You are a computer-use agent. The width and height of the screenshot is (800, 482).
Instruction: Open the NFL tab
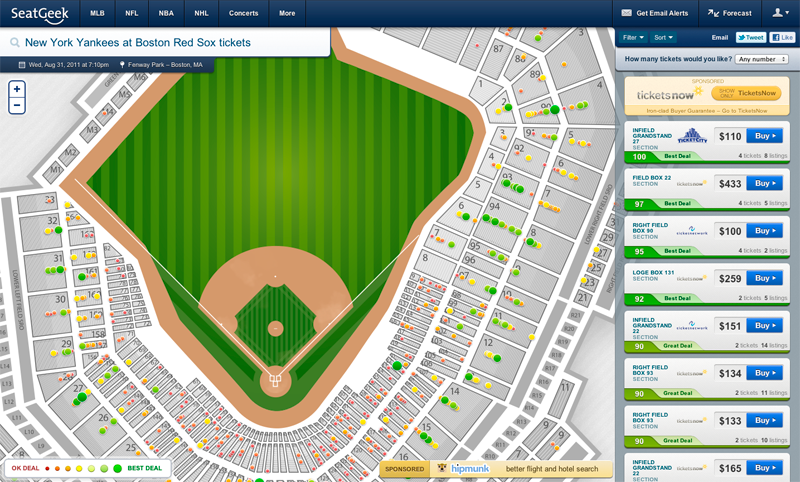coord(132,13)
